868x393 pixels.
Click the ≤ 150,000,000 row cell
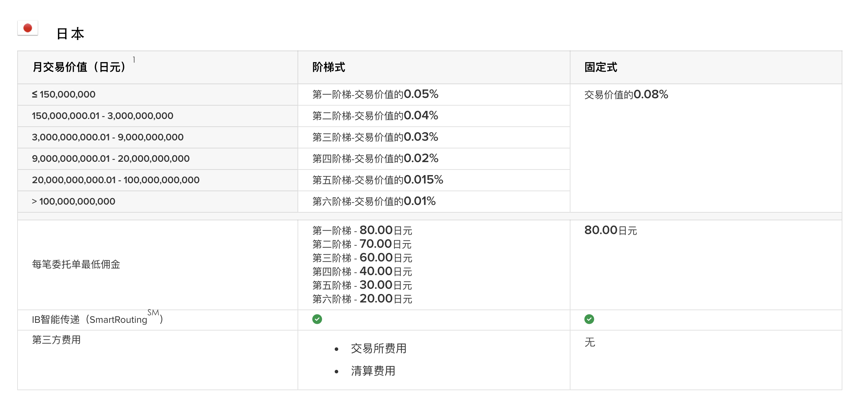pos(64,94)
